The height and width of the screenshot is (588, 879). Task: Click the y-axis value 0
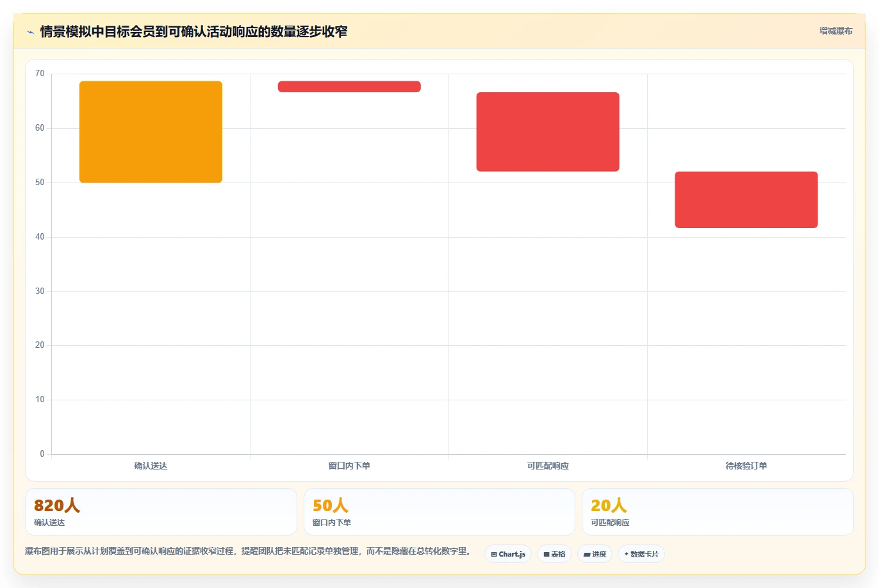click(x=42, y=454)
